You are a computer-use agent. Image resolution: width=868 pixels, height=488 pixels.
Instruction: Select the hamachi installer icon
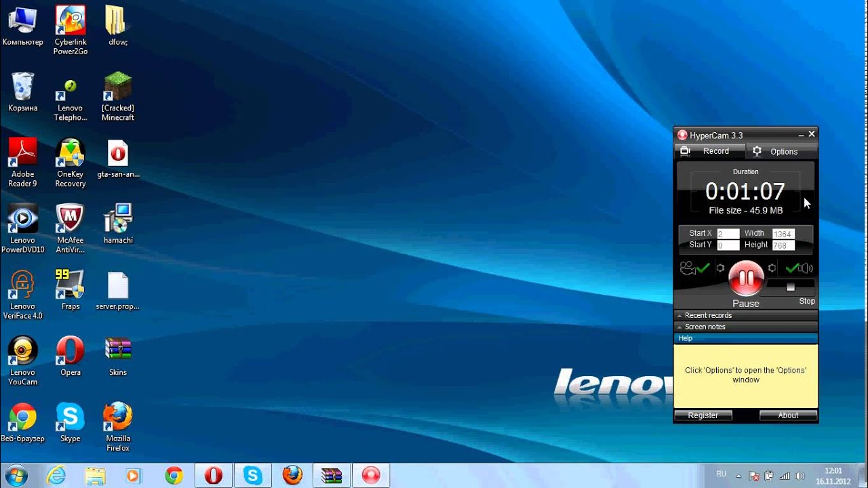118,224
